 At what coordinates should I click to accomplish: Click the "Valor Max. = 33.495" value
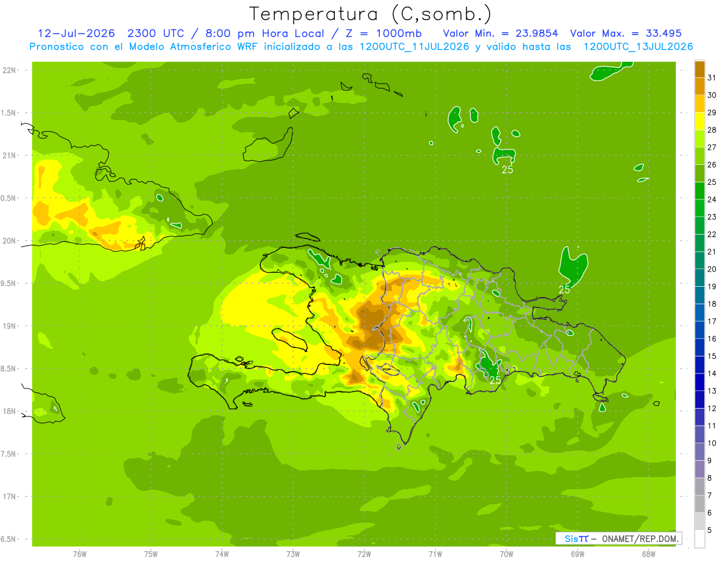click(x=625, y=33)
